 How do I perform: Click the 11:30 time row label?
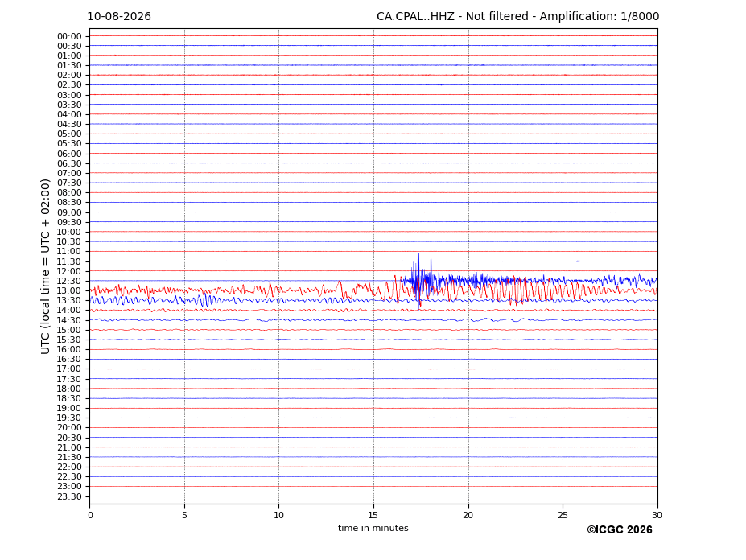tap(69, 261)
